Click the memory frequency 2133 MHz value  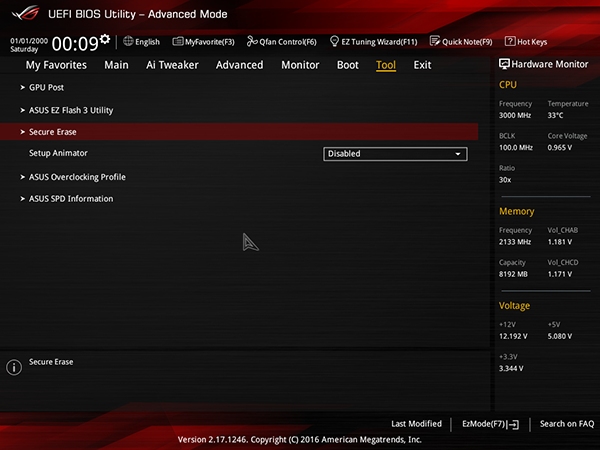click(x=515, y=242)
